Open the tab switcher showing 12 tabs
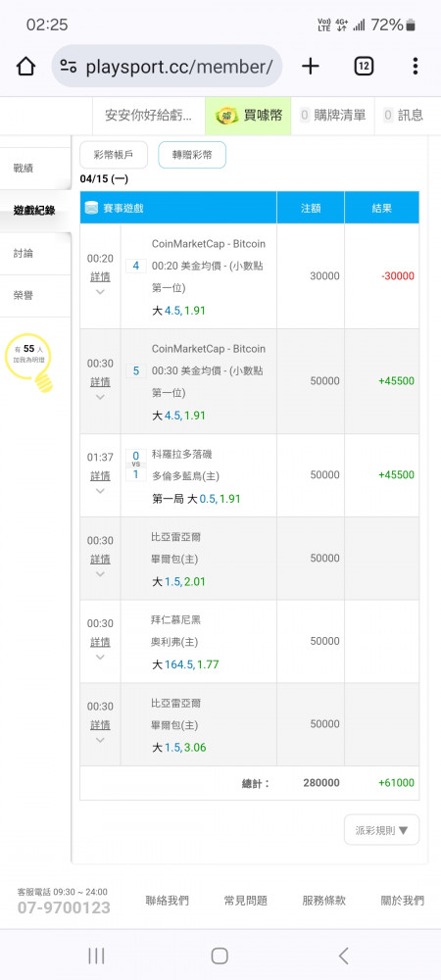441x980 pixels. 364,67
